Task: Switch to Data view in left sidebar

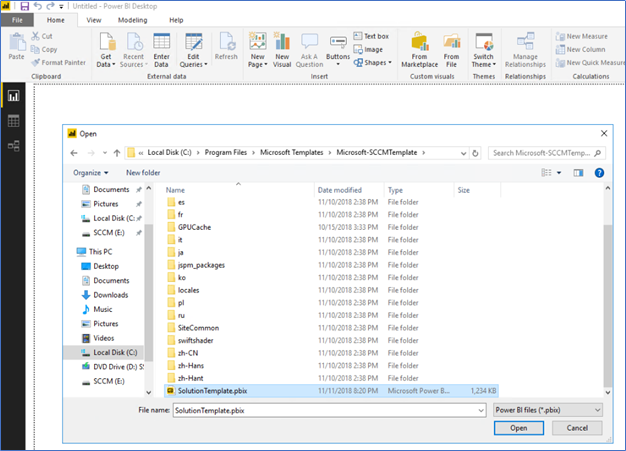Action: click(13, 121)
